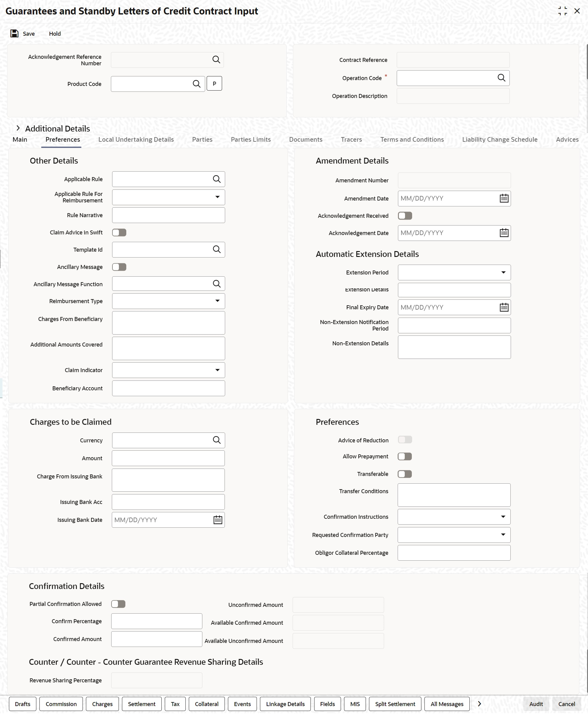Click the Template Id search icon
This screenshot has height=715, width=588.
click(217, 250)
